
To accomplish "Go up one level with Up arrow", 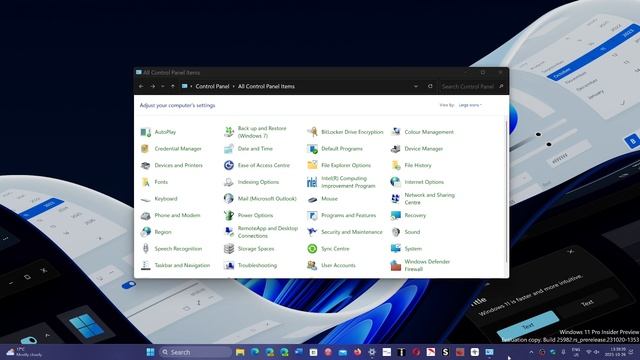I will click(173, 87).
